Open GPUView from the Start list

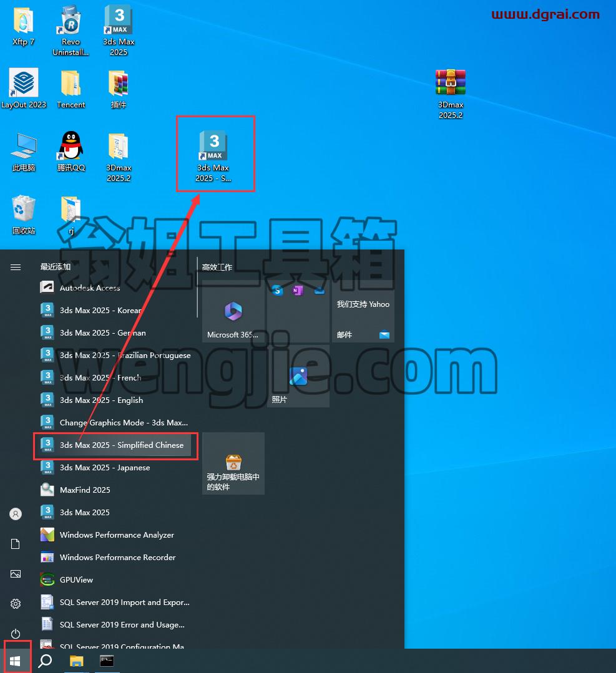tap(115, 580)
